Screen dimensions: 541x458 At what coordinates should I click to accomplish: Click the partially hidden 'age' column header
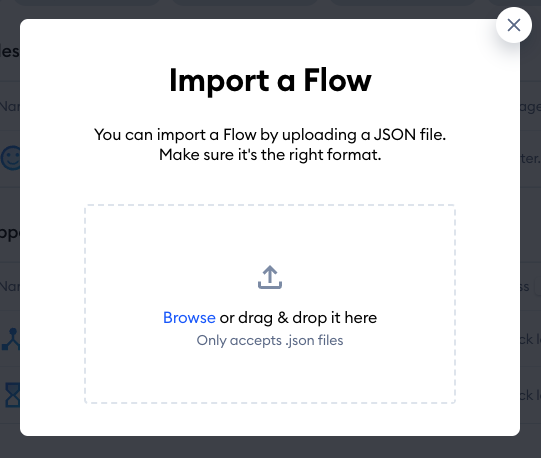(531, 107)
